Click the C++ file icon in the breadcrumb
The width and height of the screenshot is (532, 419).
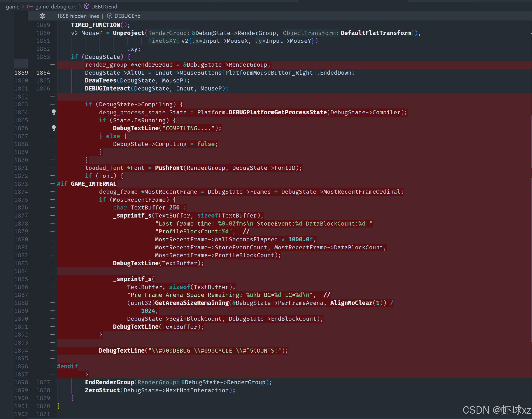(x=30, y=7)
